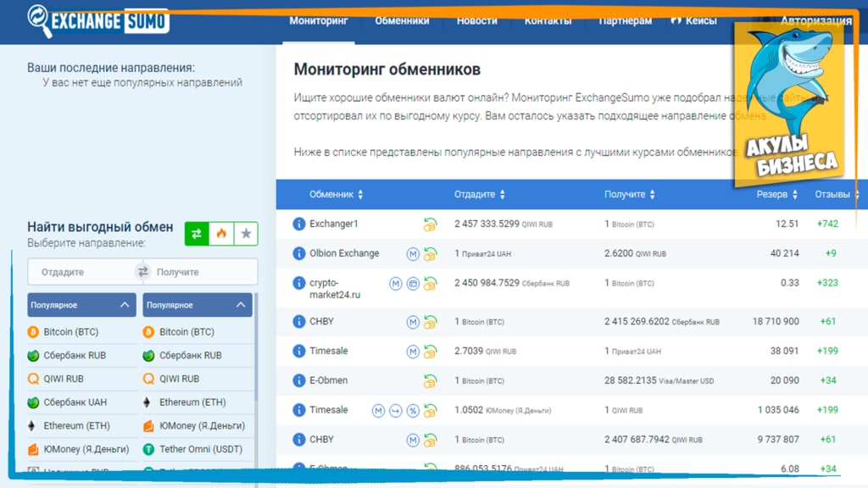Sort table by Получите column
The image size is (868, 488).
pyautogui.click(x=630, y=194)
